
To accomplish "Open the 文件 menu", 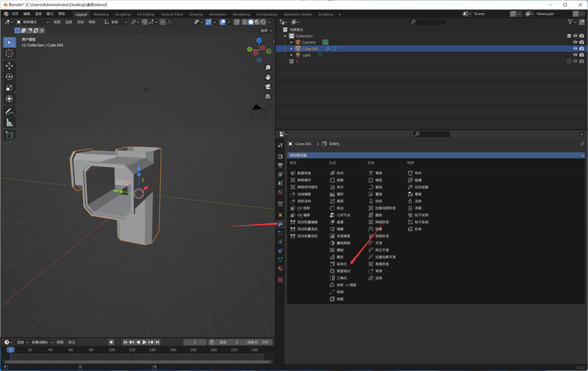I will pyautogui.click(x=15, y=14).
